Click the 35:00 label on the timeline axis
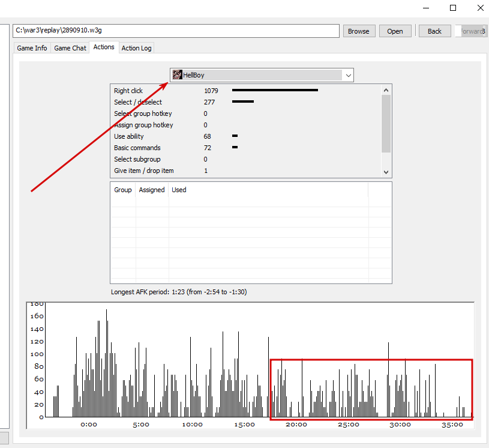Screen dimensions: 489x448 [452, 425]
